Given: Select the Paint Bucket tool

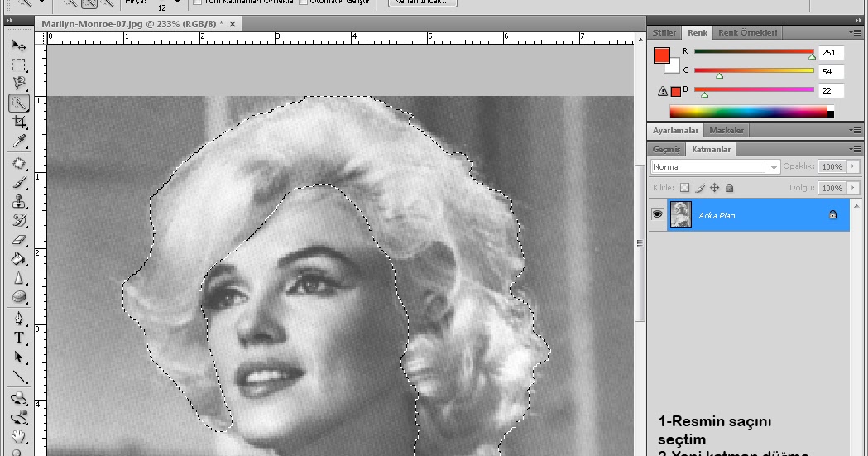Looking at the screenshot, I should [19, 258].
